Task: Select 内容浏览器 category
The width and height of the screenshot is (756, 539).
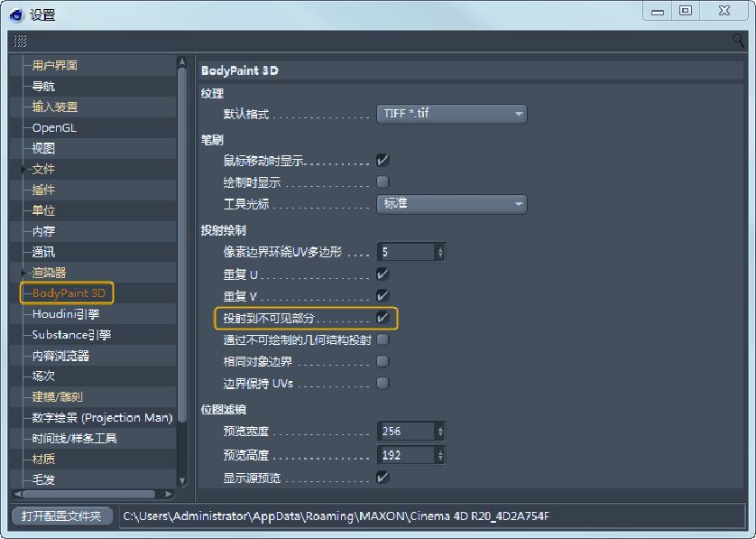Action: tap(60, 356)
